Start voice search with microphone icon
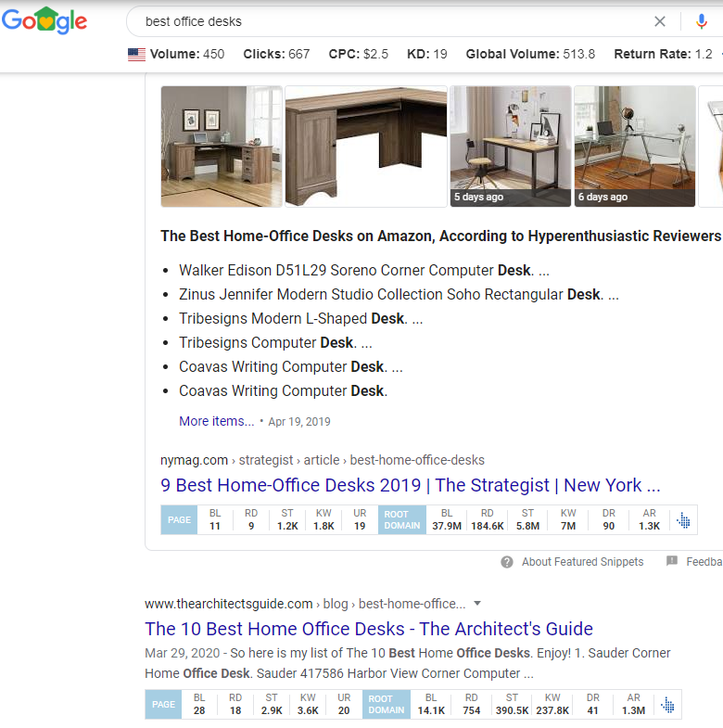723x728 pixels. click(x=701, y=21)
